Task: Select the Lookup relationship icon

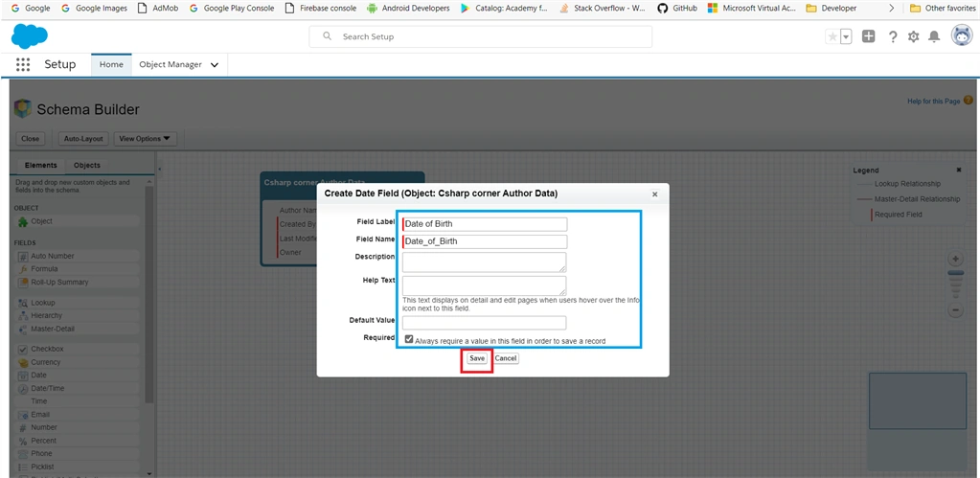Action: point(22,303)
